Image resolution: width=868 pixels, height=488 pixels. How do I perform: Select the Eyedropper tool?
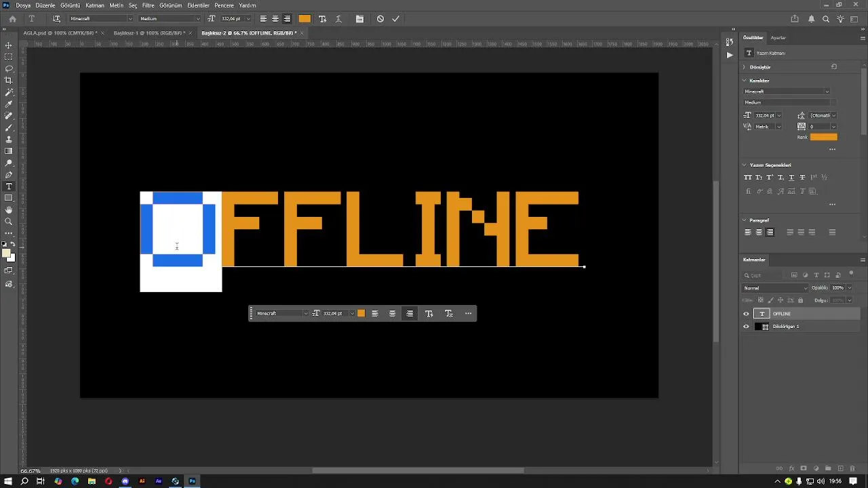pyautogui.click(x=9, y=104)
